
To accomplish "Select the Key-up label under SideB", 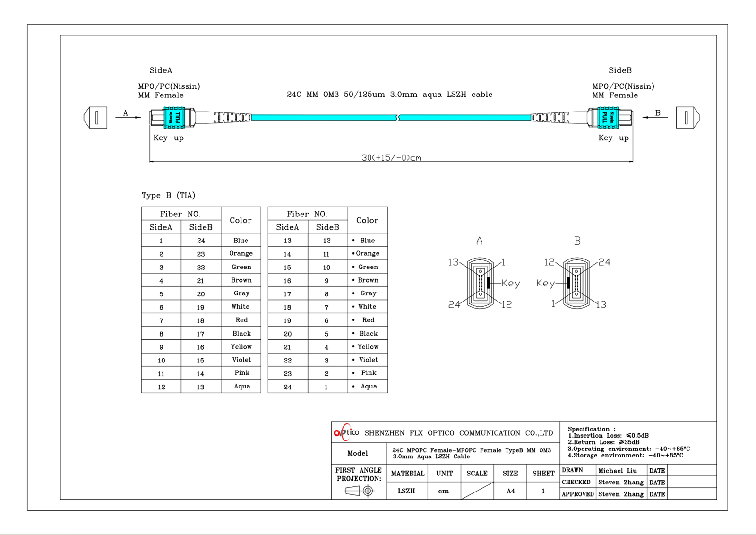I will 613,138.
